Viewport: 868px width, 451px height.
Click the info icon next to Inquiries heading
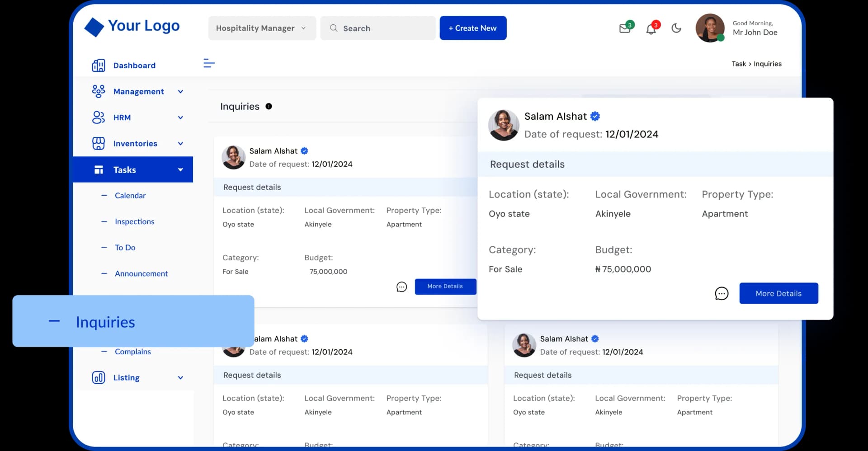coord(269,106)
